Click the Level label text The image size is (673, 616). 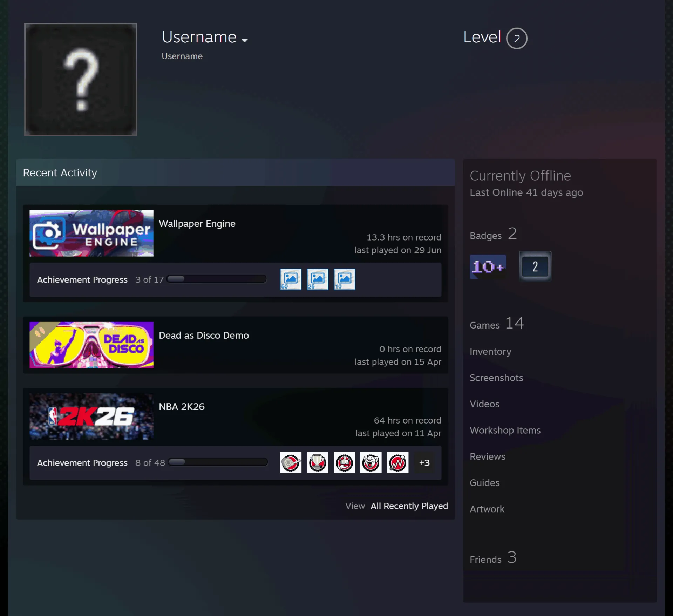pos(482,37)
